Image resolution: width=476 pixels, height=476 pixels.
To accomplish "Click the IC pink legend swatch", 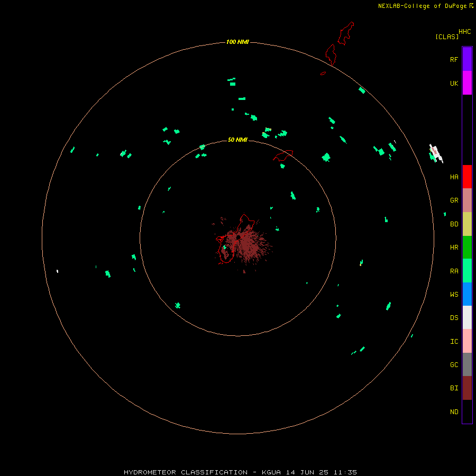I will coord(467,341).
